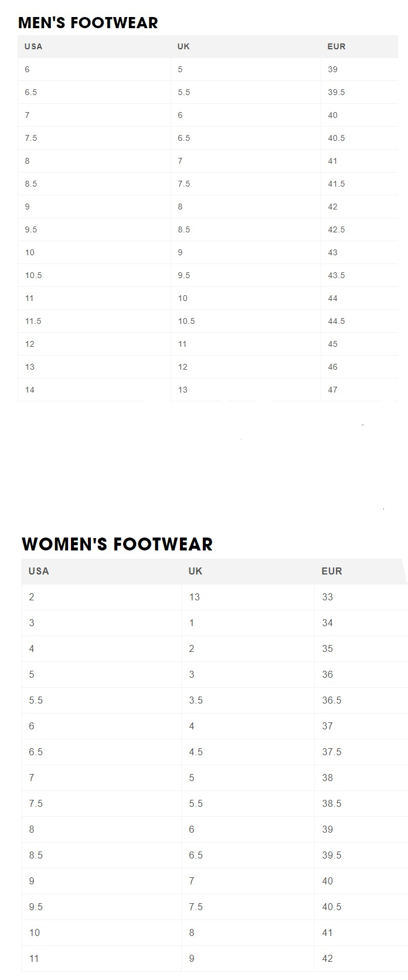The image size is (408, 980).
Task: Click men's EUR size 41.5 cell
Action: [336, 184]
